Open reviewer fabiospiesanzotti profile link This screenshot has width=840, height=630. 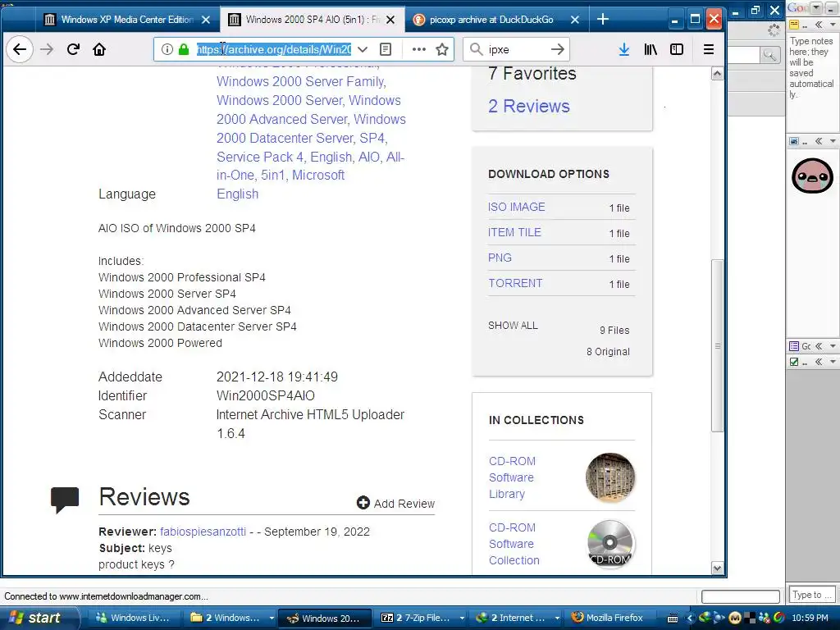(203, 532)
